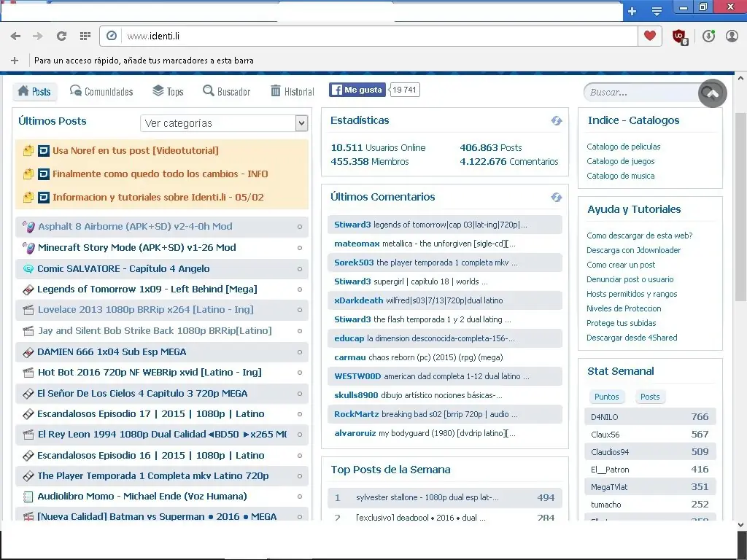Open Informacion y tutoriales sobre Identi.li post
This screenshot has height=560, width=747.
tap(158, 198)
